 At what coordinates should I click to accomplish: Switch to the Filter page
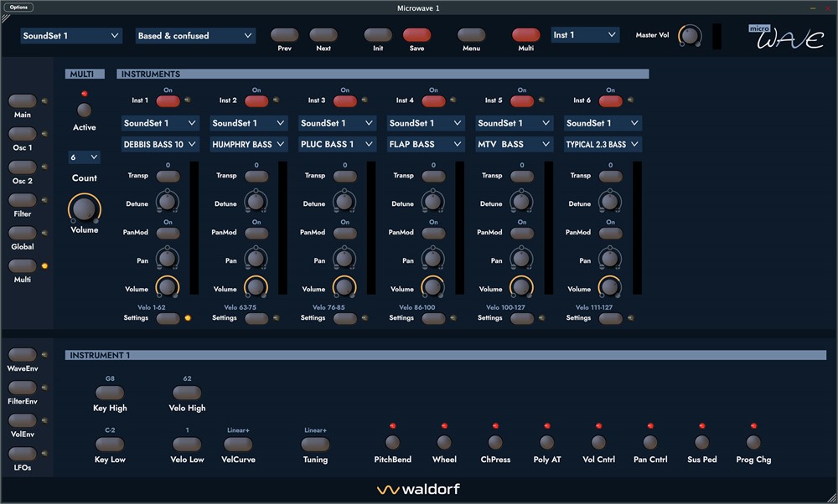pos(23,200)
